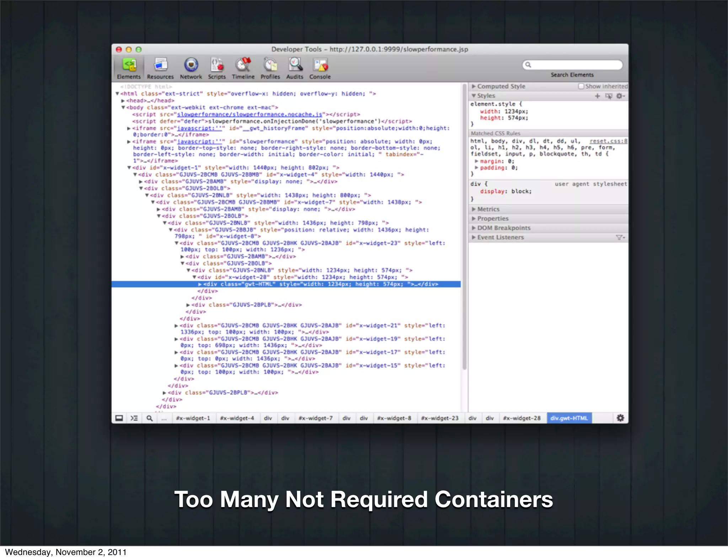Expand Computed Style section
Image resolution: width=728 pixels, height=560 pixels.
(x=474, y=86)
